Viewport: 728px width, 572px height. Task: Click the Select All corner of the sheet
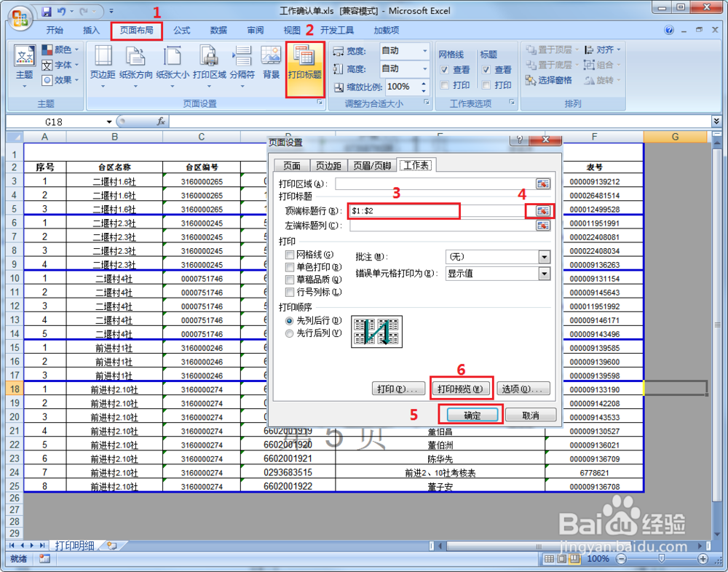tap(15, 137)
